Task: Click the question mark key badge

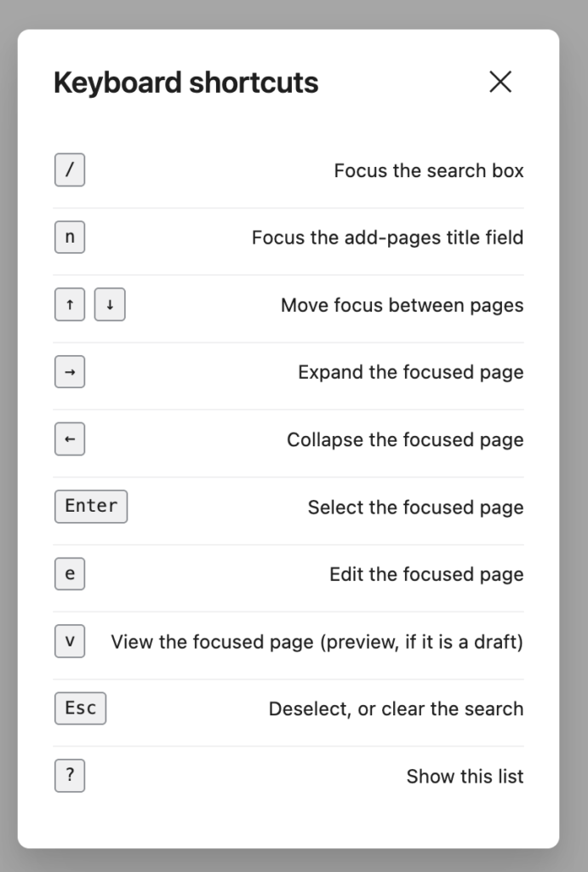Action: (x=70, y=775)
